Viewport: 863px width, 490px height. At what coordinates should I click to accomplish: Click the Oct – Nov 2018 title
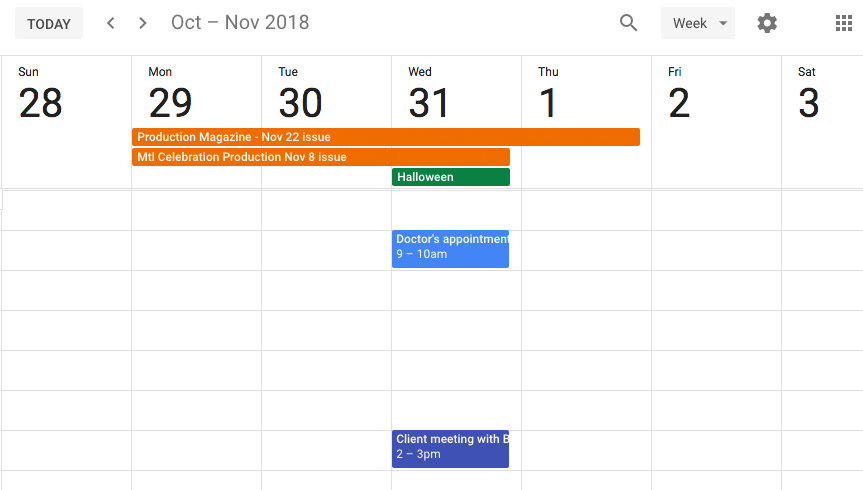pyautogui.click(x=240, y=23)
